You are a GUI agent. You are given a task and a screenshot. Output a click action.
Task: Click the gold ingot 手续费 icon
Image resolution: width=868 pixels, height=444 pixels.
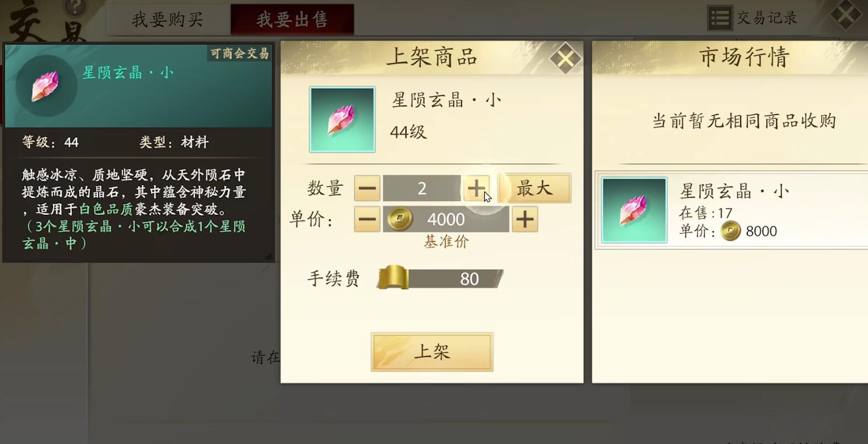tap(393, 277)
